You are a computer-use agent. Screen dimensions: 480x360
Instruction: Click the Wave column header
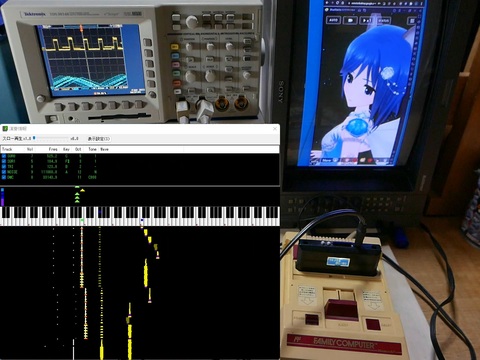pos(104,149)
